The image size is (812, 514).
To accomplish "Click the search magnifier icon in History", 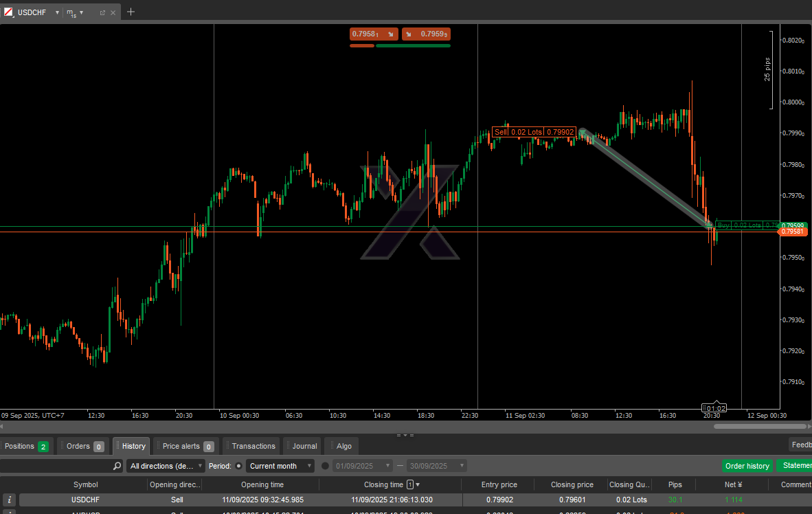I will coord(117,466).
